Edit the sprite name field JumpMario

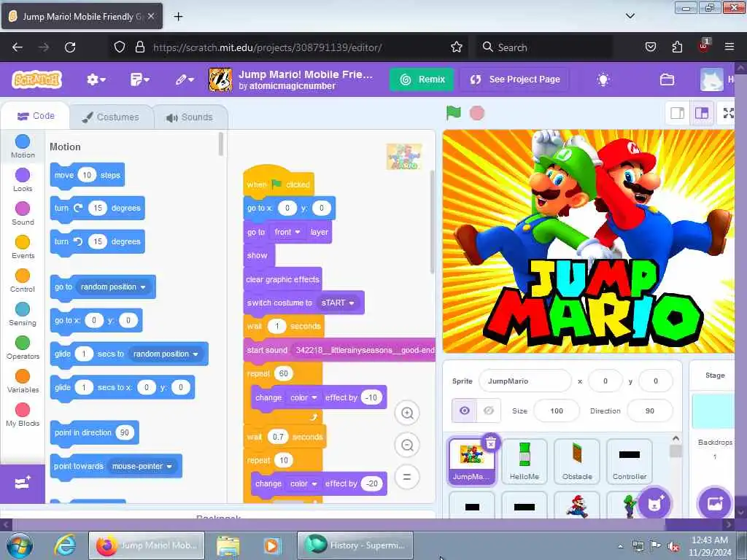[x=525, y=381]
